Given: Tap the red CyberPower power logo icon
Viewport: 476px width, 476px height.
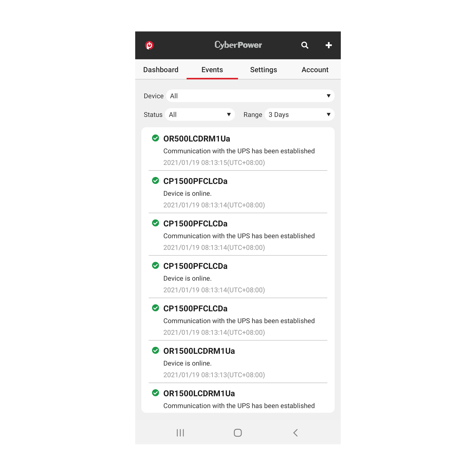Looking at the screenshot, I should [x=149, y=45].
